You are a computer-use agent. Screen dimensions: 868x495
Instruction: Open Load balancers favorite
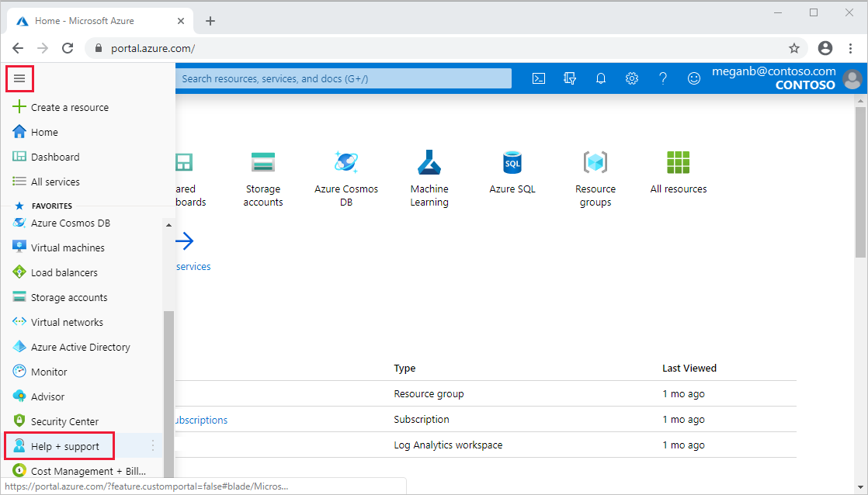tap(64, 272)
